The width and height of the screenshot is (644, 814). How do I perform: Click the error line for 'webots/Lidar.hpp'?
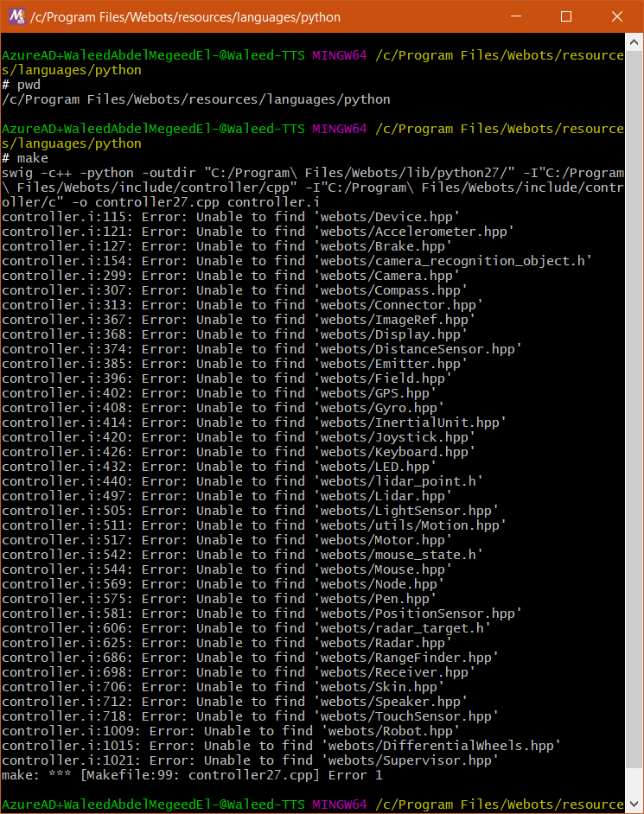pos(227,495)
